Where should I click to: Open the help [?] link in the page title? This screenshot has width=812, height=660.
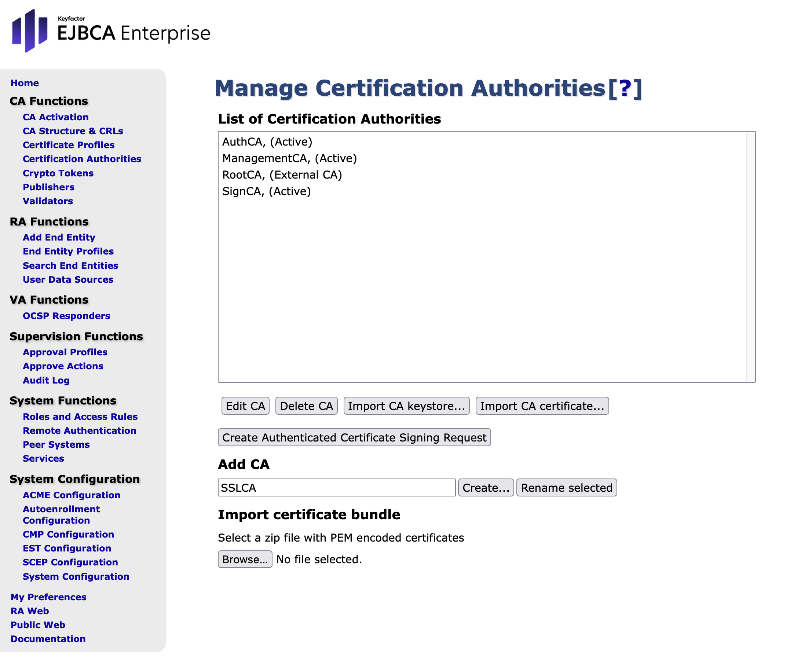coord(625,89)
